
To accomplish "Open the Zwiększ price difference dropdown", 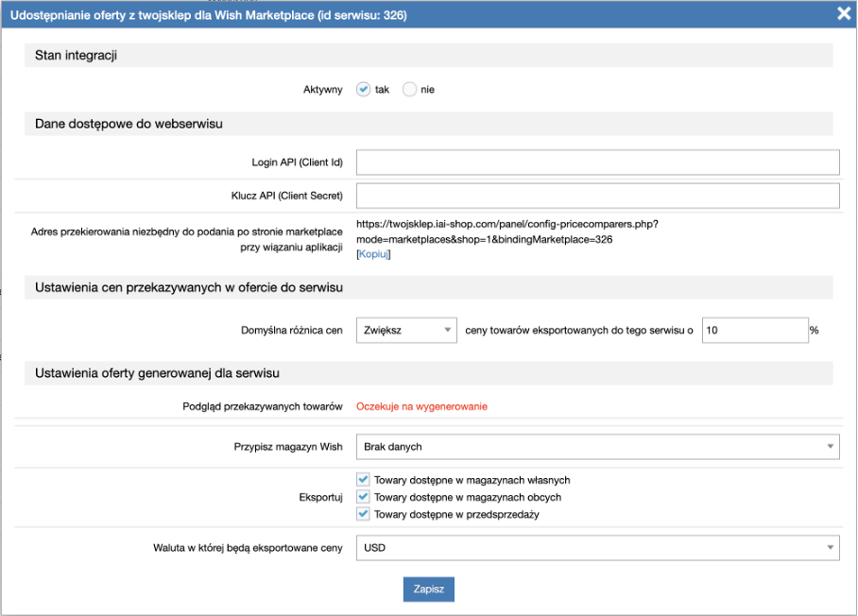I will [406, 331].
